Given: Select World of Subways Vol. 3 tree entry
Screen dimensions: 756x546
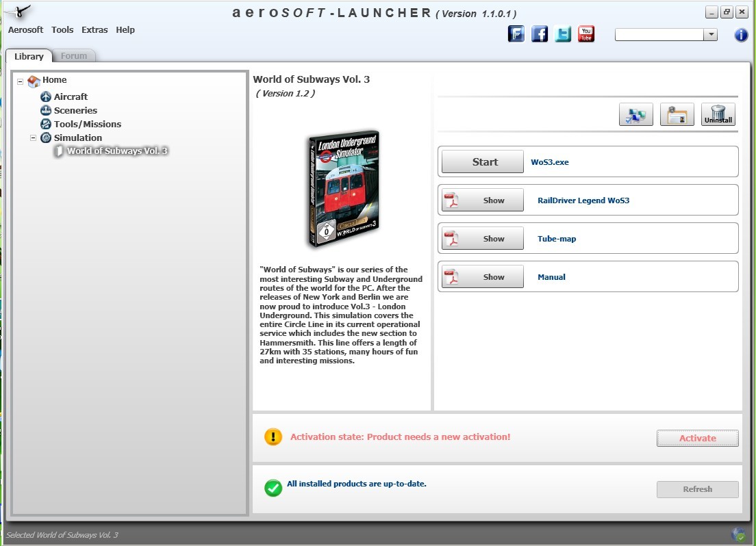Looking at the screenshot, I should tap(117, 151).
